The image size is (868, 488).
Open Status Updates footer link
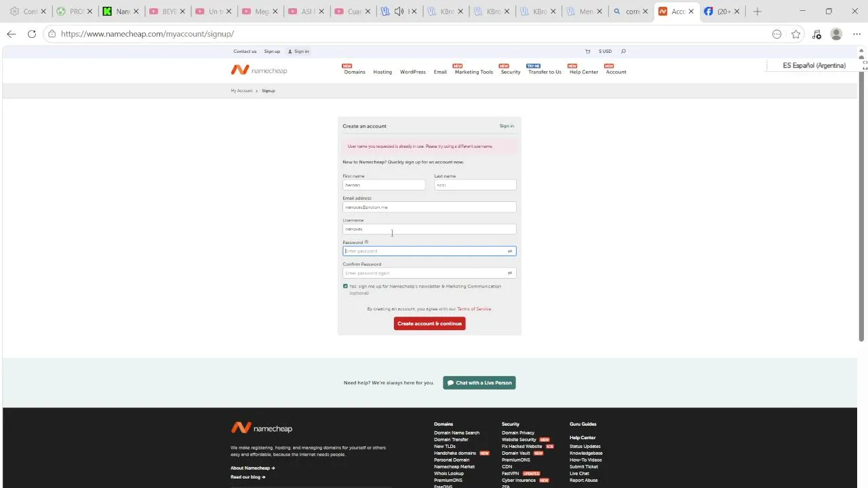(585, 447)
